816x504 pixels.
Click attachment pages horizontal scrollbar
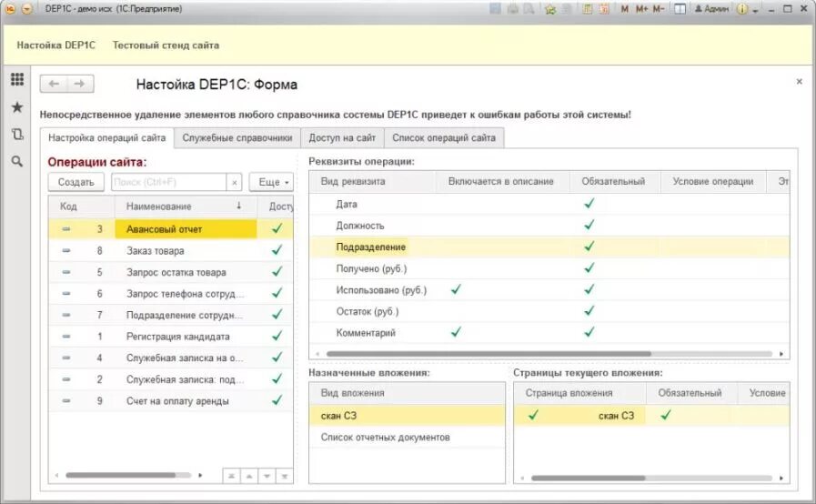point(588,478)
